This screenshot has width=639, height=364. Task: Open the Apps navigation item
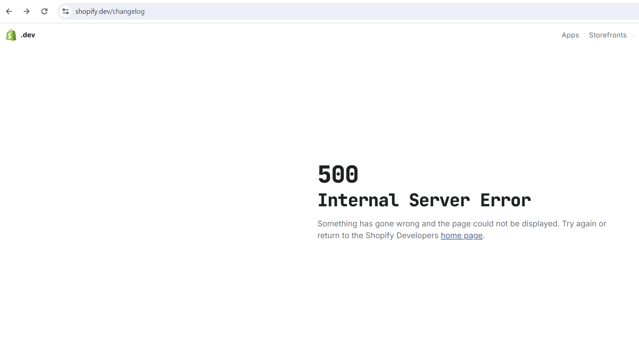pos(570,35)
